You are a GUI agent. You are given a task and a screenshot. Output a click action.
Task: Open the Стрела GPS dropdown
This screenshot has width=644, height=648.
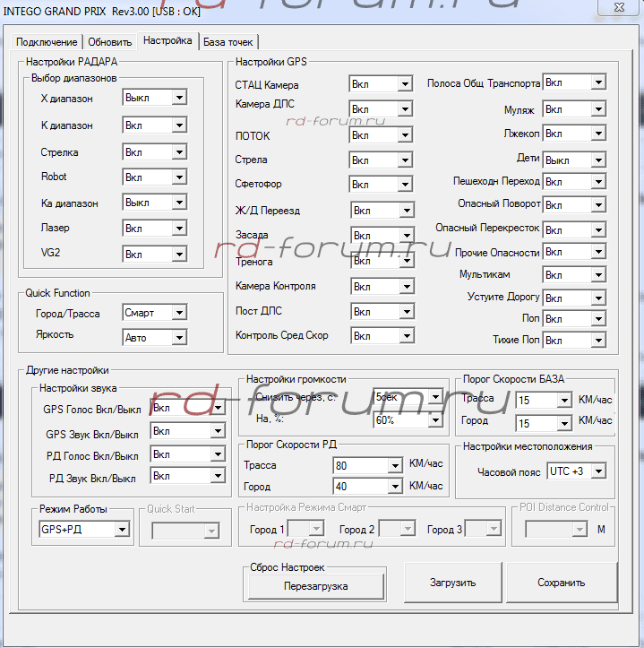pyautogui.click(x=381, y=160)
